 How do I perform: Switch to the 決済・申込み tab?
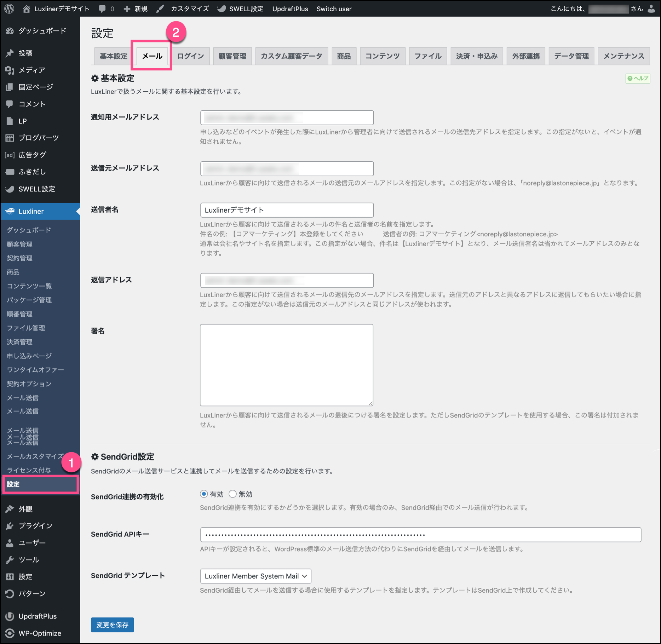477,56
